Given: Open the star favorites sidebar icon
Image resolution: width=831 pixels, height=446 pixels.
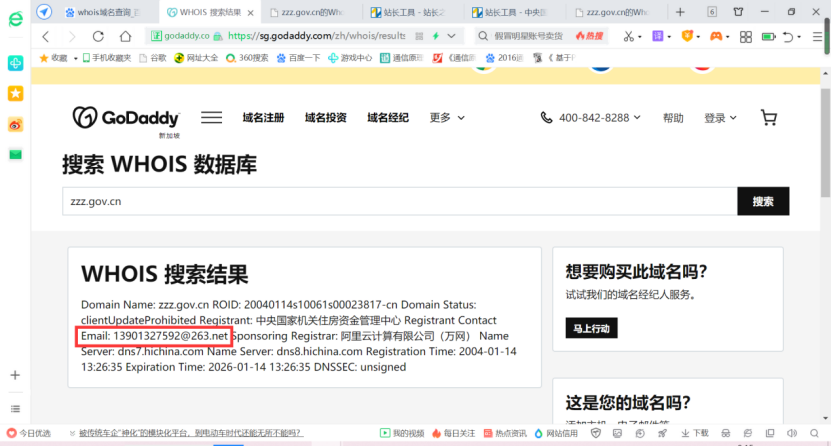Looking at the screenshot, I should (15, 94).
